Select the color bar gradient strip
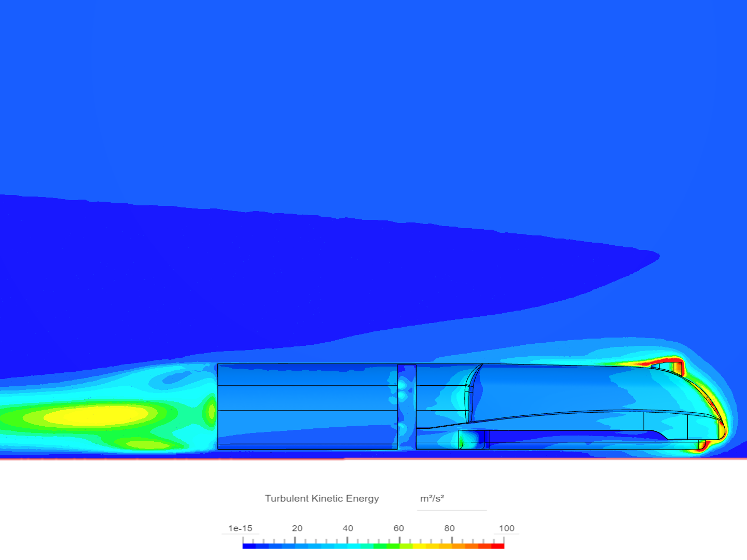747x560 pixels. pyautogui.click(x=372, y=546)
